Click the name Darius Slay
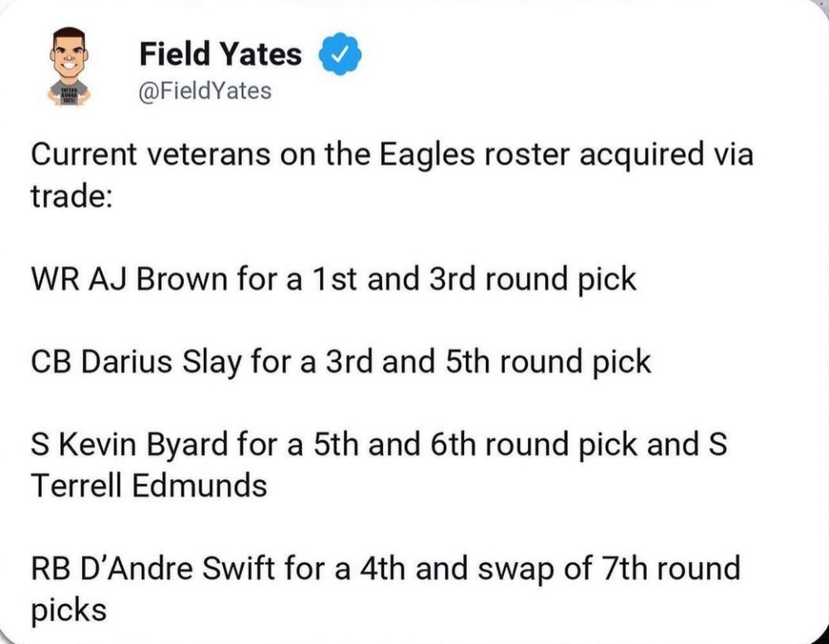The width and height of the screenshot is (829, 644). (x=162, y=362)
